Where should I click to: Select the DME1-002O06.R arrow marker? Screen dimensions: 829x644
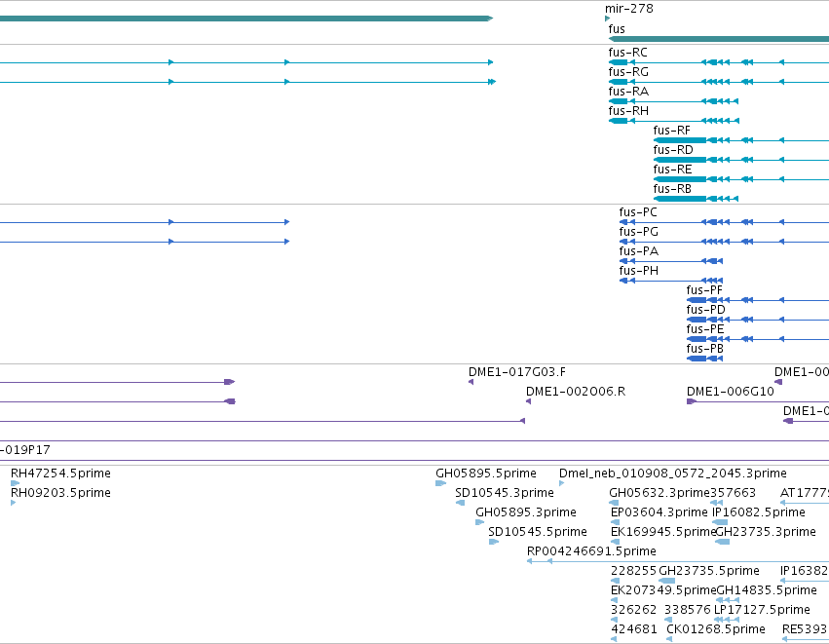[528, 401]
